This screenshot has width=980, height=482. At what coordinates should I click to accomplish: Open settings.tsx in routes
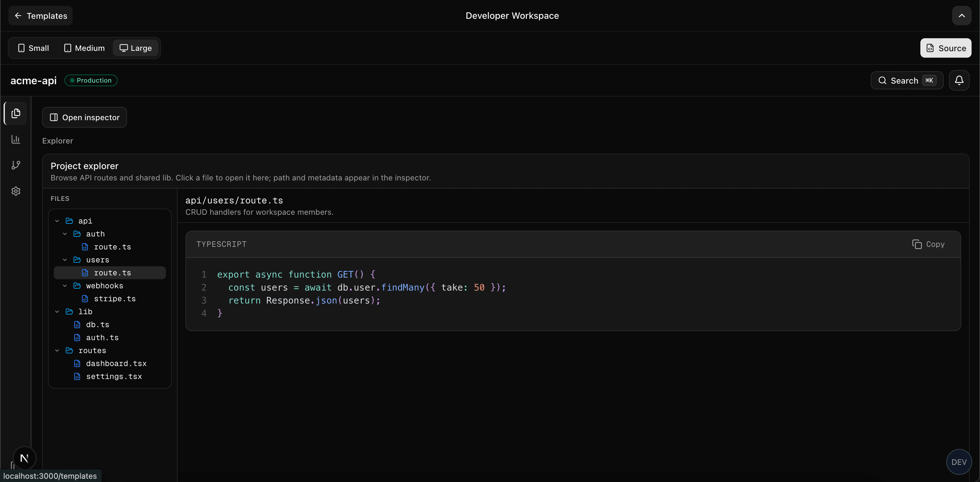110,376
